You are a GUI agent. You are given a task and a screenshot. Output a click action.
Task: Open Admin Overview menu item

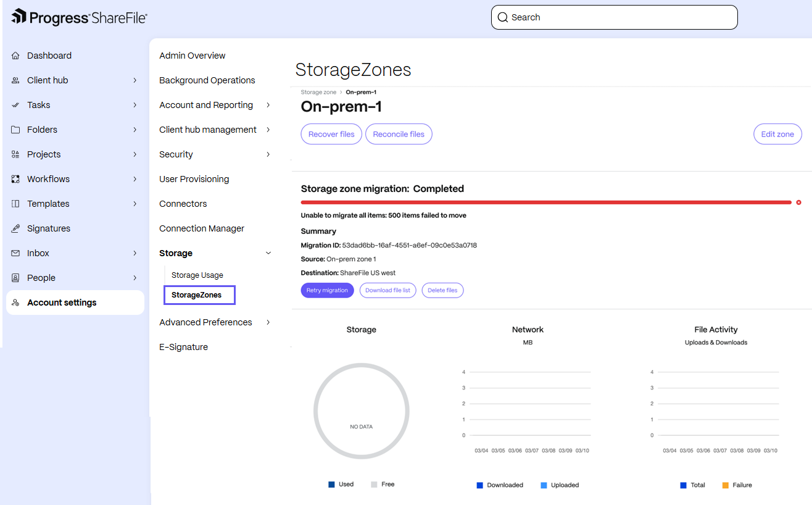(193, 56)
